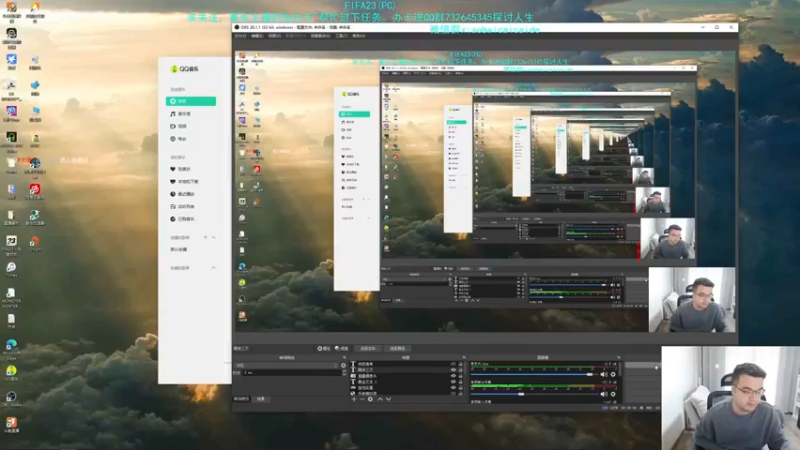Open the Tools menu in OBS

341,36
